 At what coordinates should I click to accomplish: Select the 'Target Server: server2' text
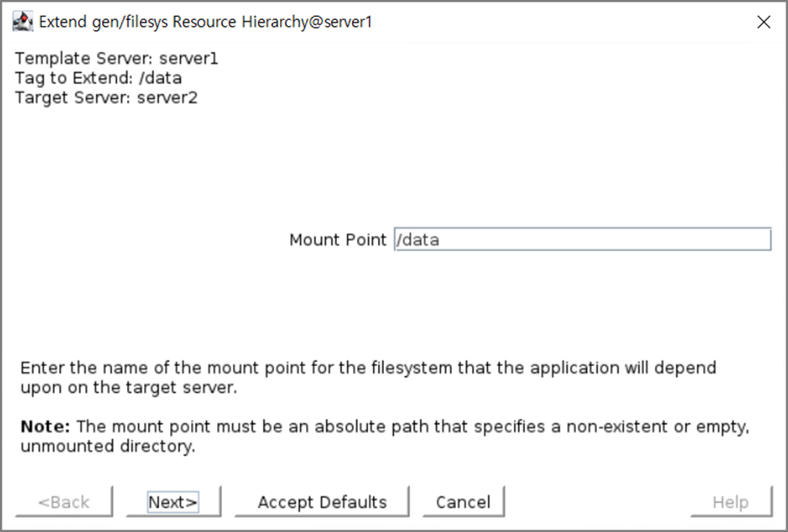coord(106,97)
